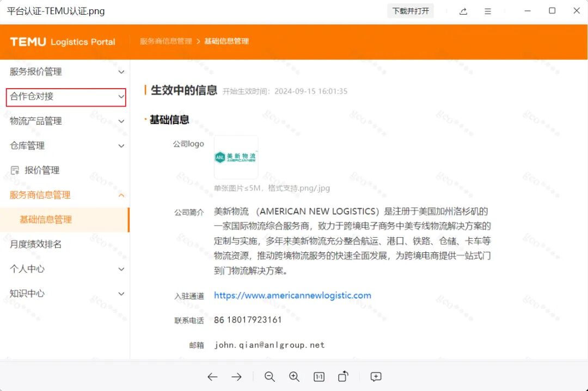Select the zoom out tool
This screenshot has width=588, height=391.
270,376
